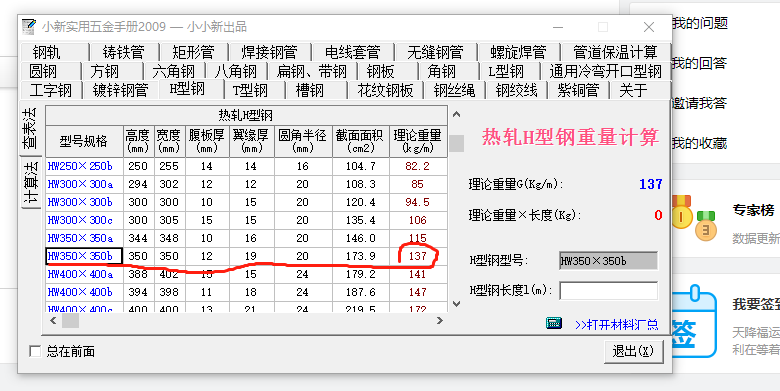Click weight cell 82.2 in the table

(418, 166)
